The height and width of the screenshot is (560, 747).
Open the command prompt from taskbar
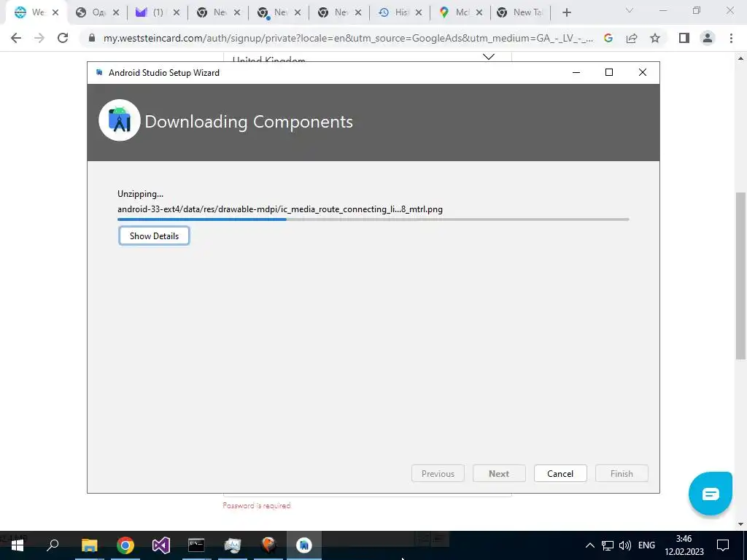pyautogui.click(x=196, y=545)
